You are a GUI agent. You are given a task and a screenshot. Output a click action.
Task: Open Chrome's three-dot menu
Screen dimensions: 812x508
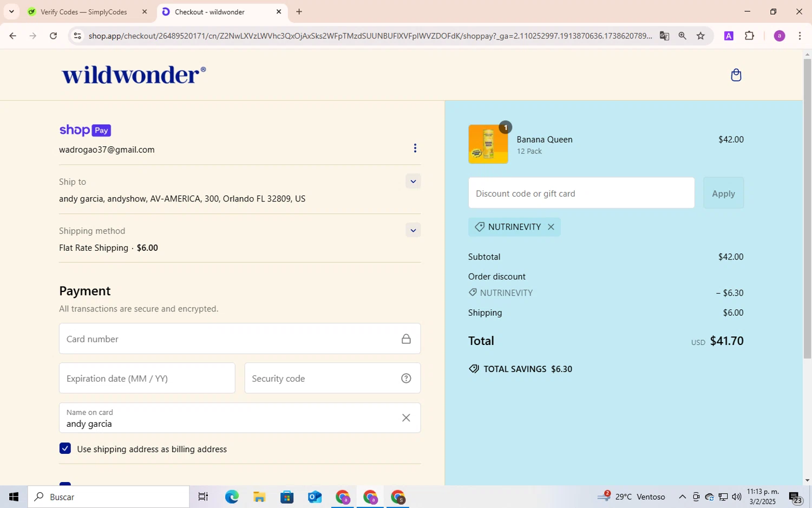800,36
